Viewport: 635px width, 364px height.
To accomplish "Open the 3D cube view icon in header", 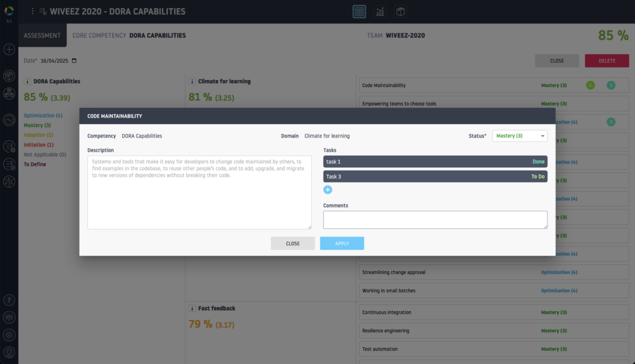I will (x=401, y=12).
